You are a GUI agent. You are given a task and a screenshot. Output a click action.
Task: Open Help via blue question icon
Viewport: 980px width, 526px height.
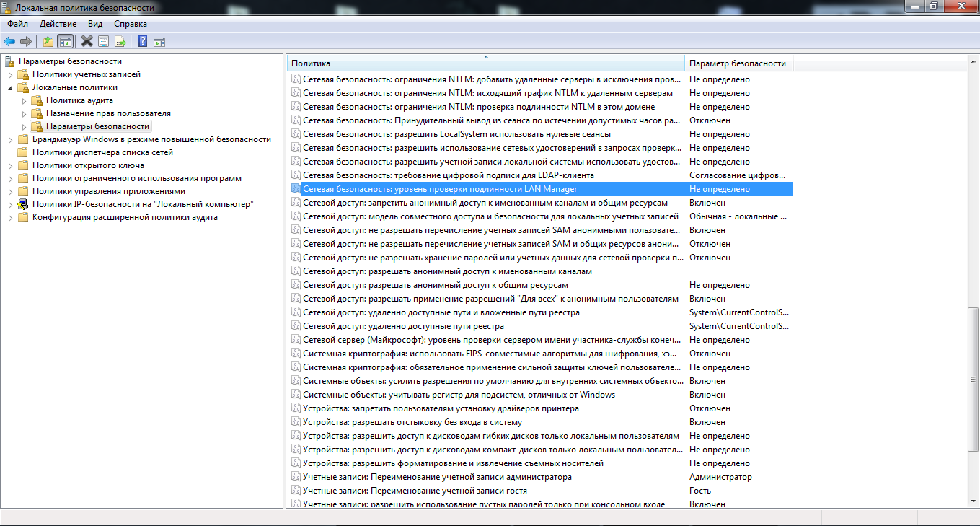143,41
